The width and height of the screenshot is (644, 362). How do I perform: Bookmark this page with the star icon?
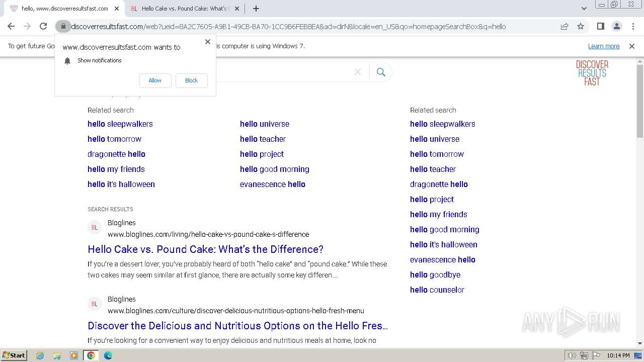(x=581, y=26)
